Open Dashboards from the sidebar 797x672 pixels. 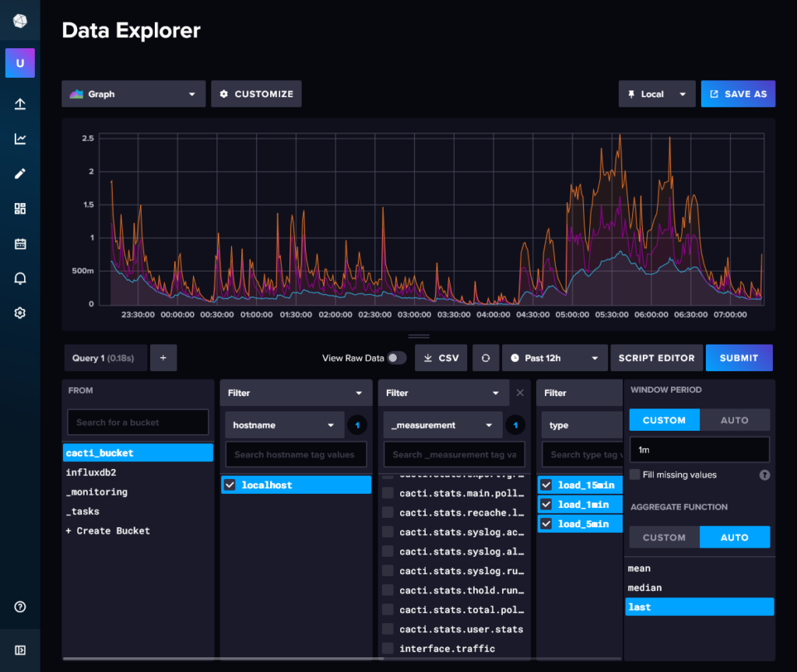point(19,208)
